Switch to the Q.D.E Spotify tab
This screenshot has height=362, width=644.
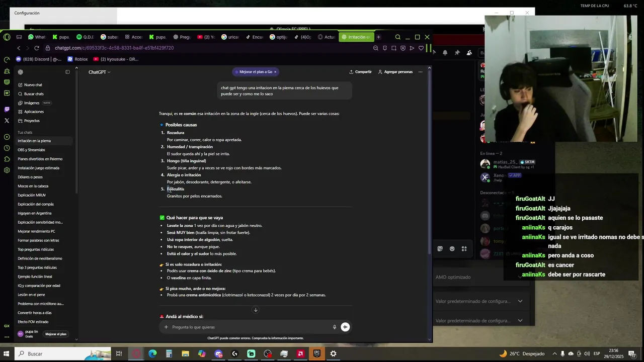[x=86, y=37]
